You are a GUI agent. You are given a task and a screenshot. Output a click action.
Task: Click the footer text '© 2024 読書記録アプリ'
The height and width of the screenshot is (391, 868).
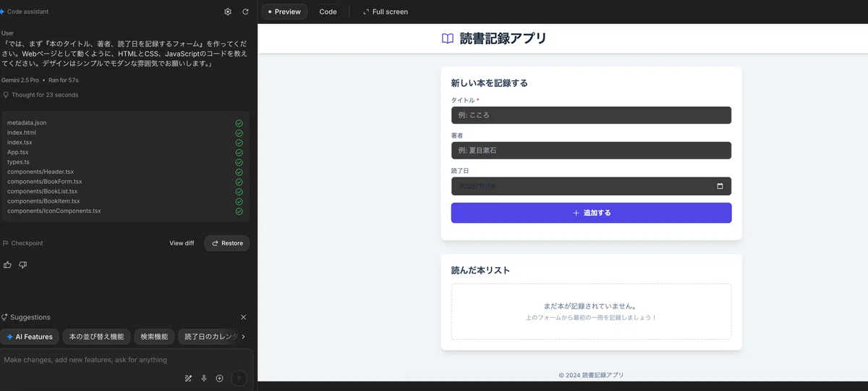tap(591, 375)
